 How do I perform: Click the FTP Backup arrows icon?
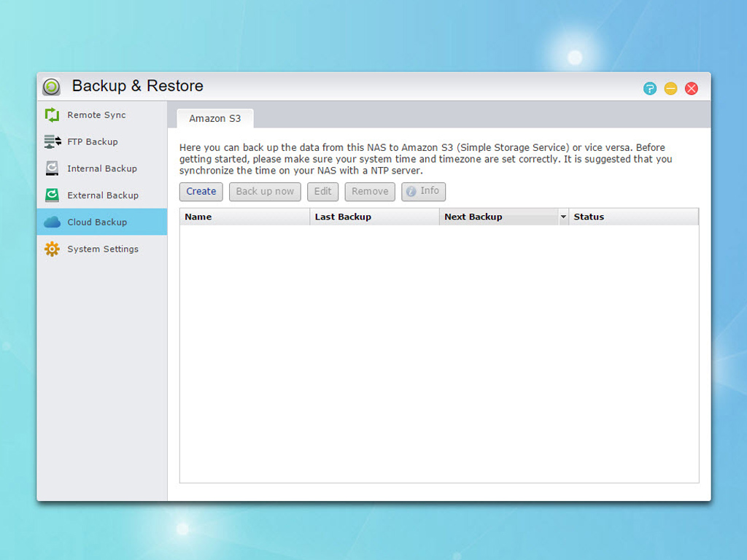(52, 141)
